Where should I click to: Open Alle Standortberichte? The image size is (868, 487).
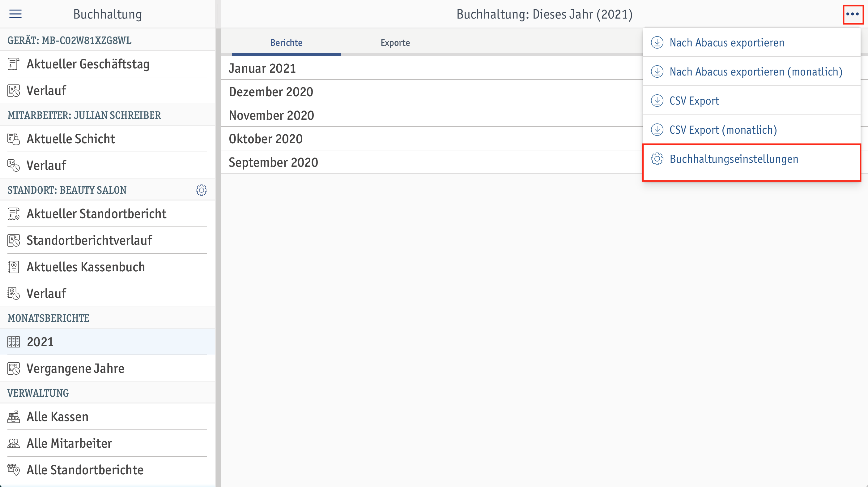[108, 470]
